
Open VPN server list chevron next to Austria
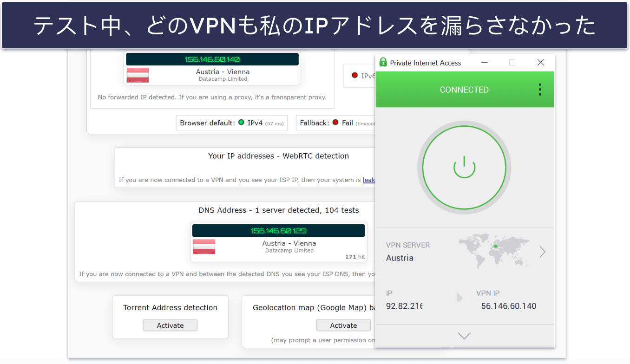tap(542, 252)
